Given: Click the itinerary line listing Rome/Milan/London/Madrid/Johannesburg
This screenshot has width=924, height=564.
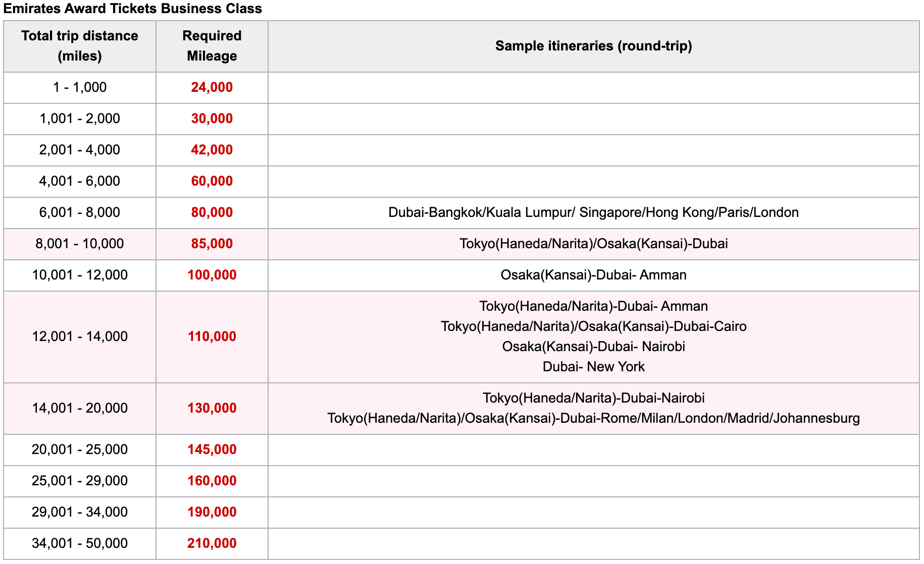Looking at the screenshot, I should pos(593,418).
